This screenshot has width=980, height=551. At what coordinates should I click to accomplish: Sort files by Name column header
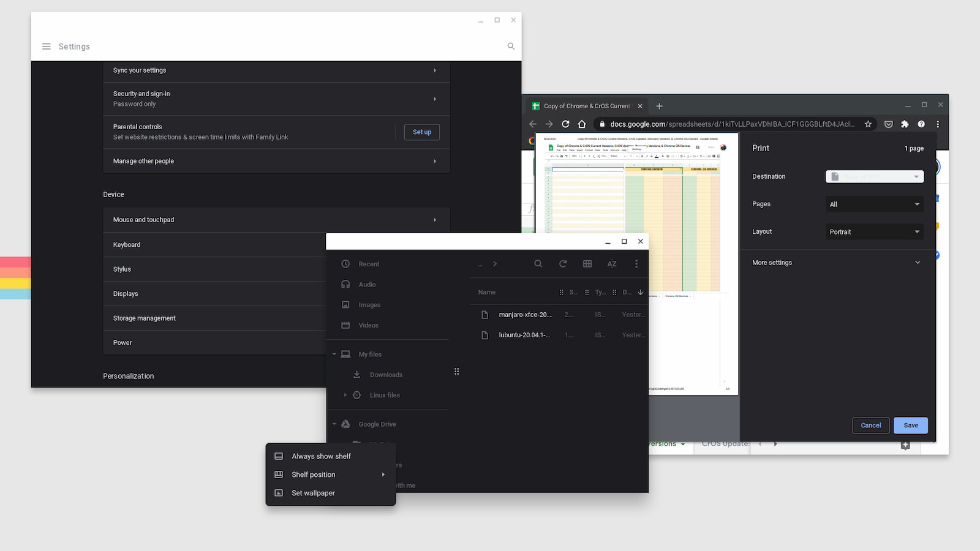(487, 293)
